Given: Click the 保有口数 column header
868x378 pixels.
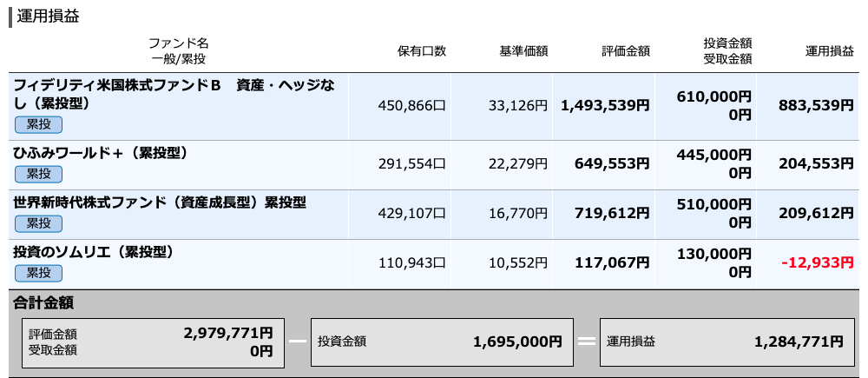Looking at the screenshot, I should [422, 51].
